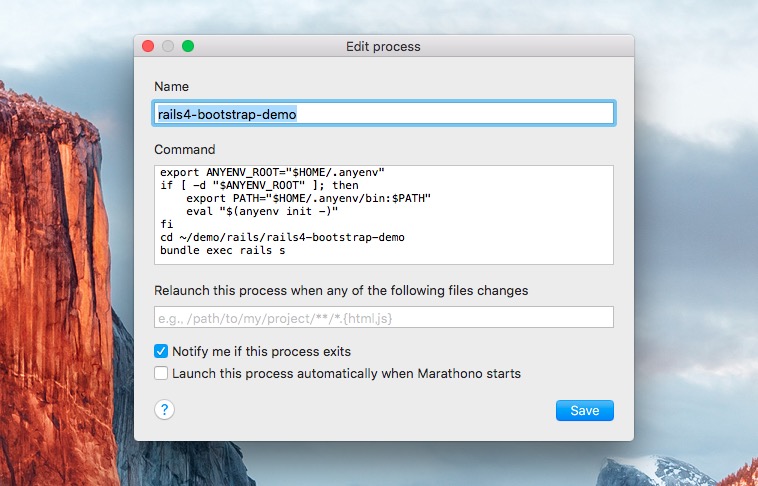Image resolution: width=758 pixels, height=486 pixels.
Task: Click the "Edit process" window title
Action: [383, 46]
